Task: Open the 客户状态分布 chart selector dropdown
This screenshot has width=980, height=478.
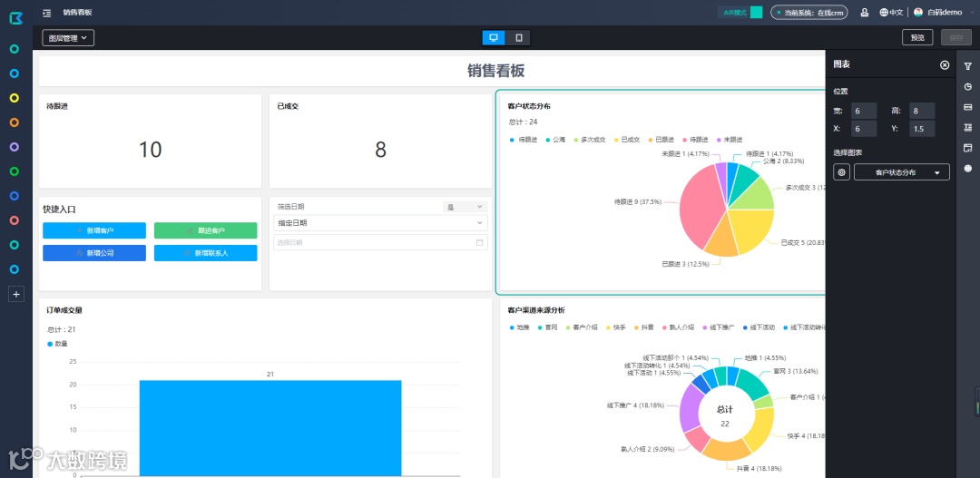Action: point(902,172)
